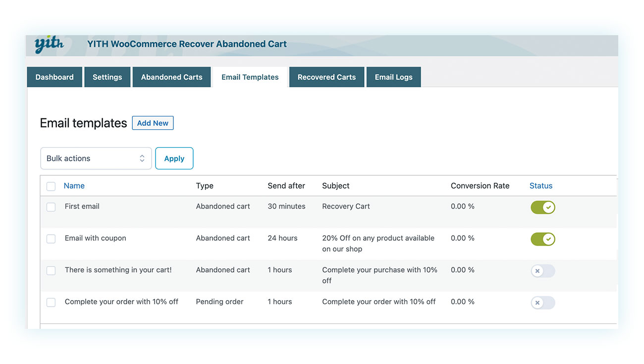Click YITH WooCommerce Recover Abandoned Cart title
644x364 pixels.
click(x=187, y=44)
